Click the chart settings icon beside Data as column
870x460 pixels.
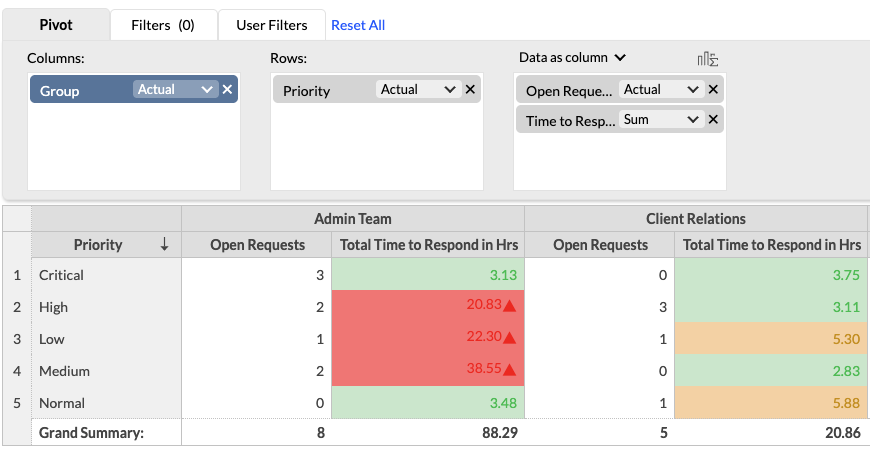pyautogui.click(x=708, y=59)
